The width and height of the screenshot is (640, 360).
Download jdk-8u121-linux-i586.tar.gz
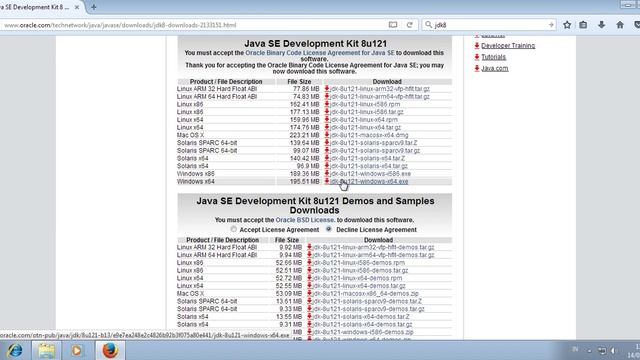367,112
